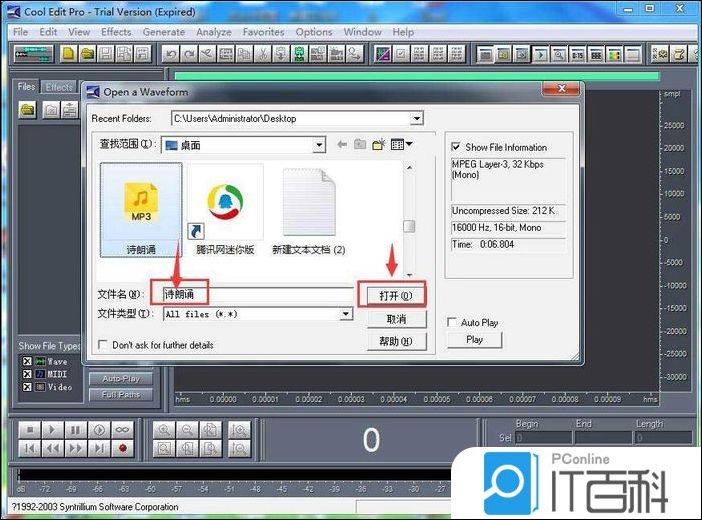Click the new waveform toolbar icon
The width and height of the screenshot is (702, 520).
(68, 54)
